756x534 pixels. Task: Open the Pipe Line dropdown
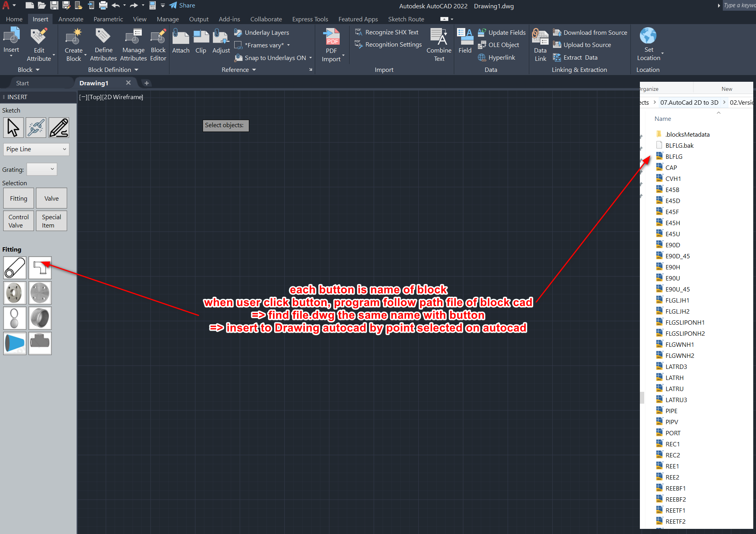coord(36,149)
